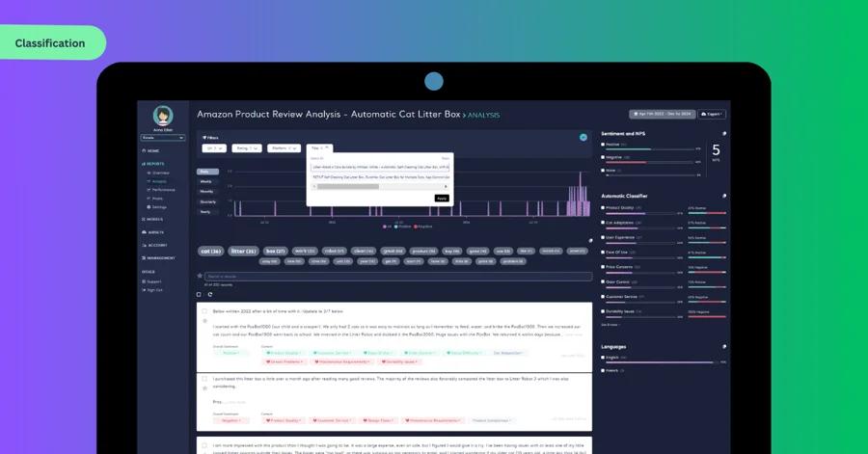
Task: Open report Settings in the sidebar
Action: point(156,207)
